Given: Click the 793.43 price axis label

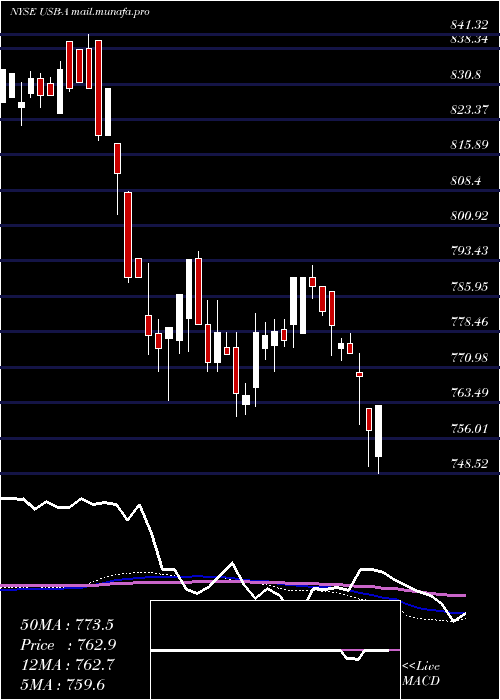Looking at the screenshot, I should coord(469,251).
